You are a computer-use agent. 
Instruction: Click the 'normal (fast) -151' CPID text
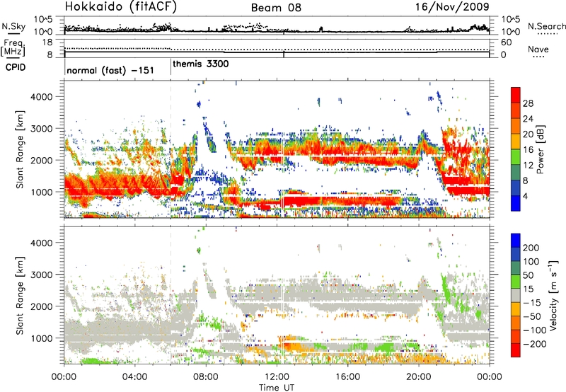point(110,70)
